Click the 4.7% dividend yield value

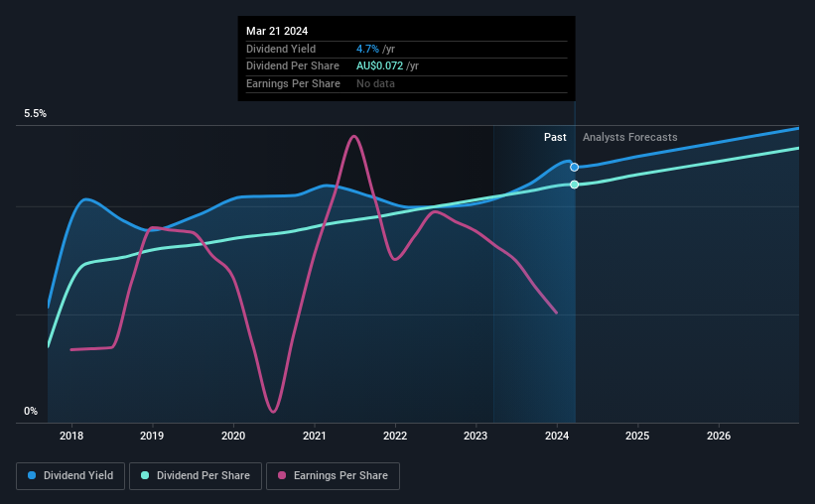(x=367, y=49)
